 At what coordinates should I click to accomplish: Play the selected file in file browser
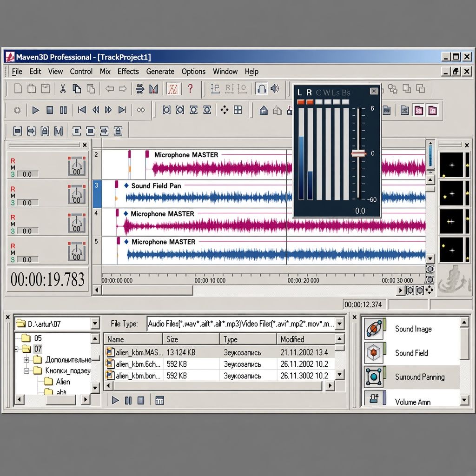pos(115,401)
